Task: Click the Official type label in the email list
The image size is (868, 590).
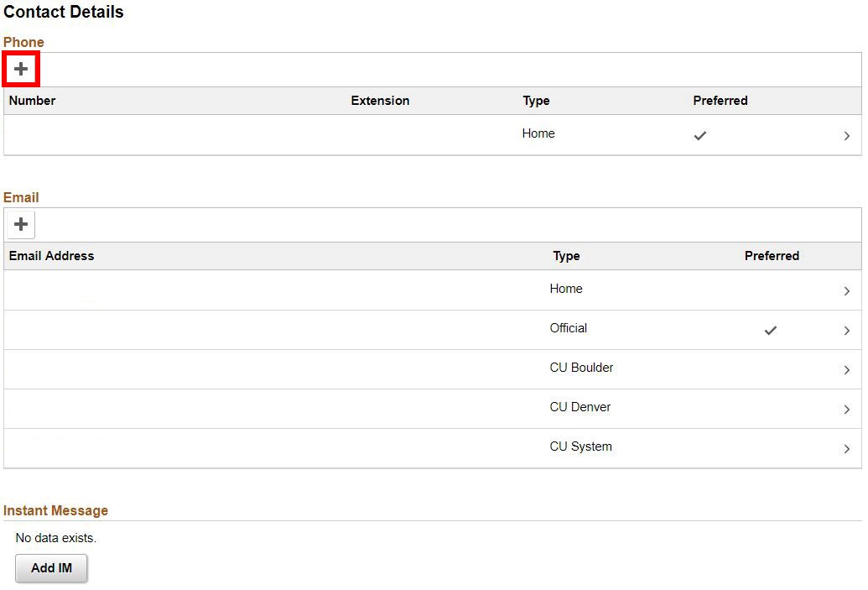Action: click(x=568, y=328)
